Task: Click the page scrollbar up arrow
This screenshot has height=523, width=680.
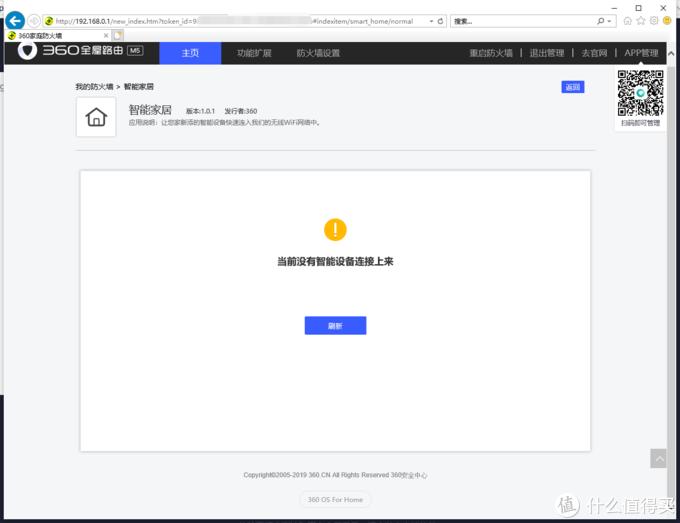Action: (671, 53)
